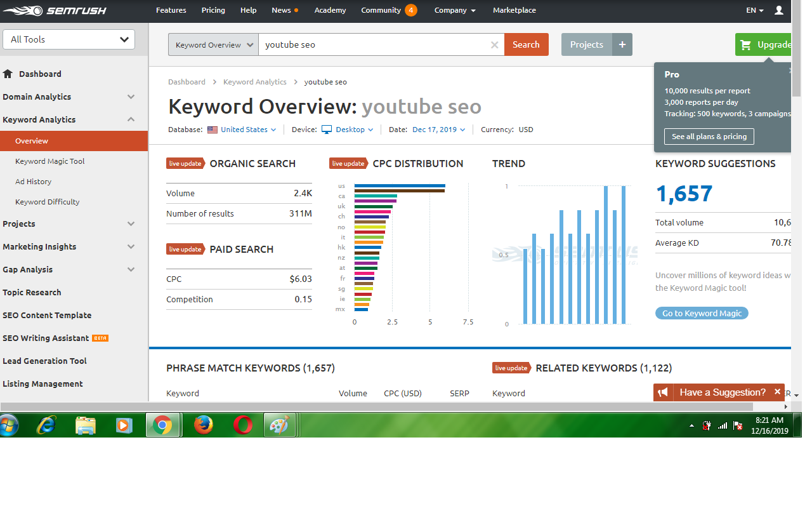
Task: Switch to Chrome in the taskbar
Action: pos(163,425)
